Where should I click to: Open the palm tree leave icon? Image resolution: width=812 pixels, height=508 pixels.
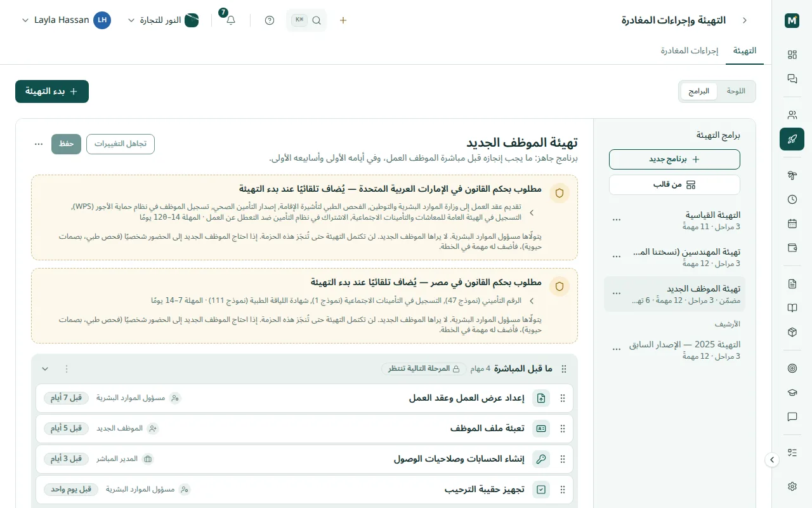pyautogui.click(x=792, y=175)
